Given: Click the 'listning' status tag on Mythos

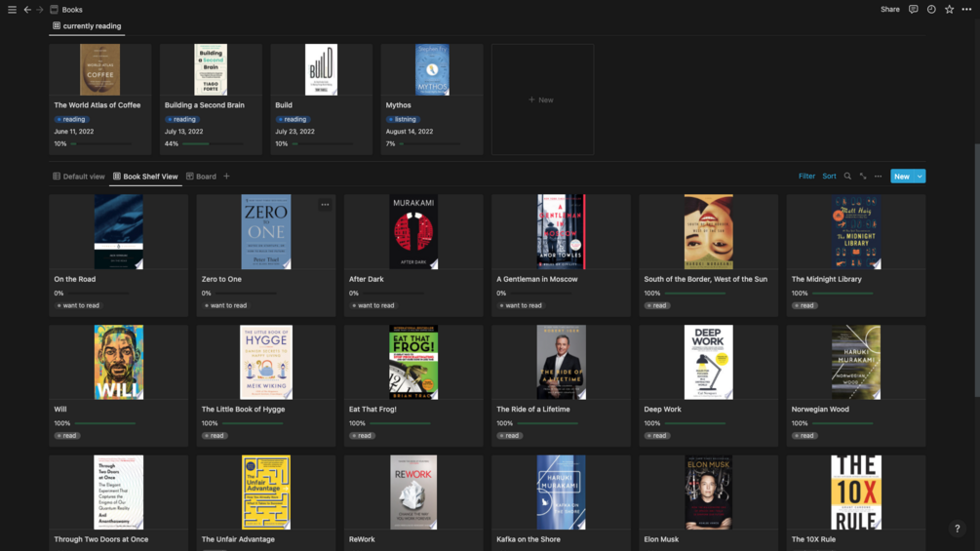Looking at the screenshot, I should [402, 119].
